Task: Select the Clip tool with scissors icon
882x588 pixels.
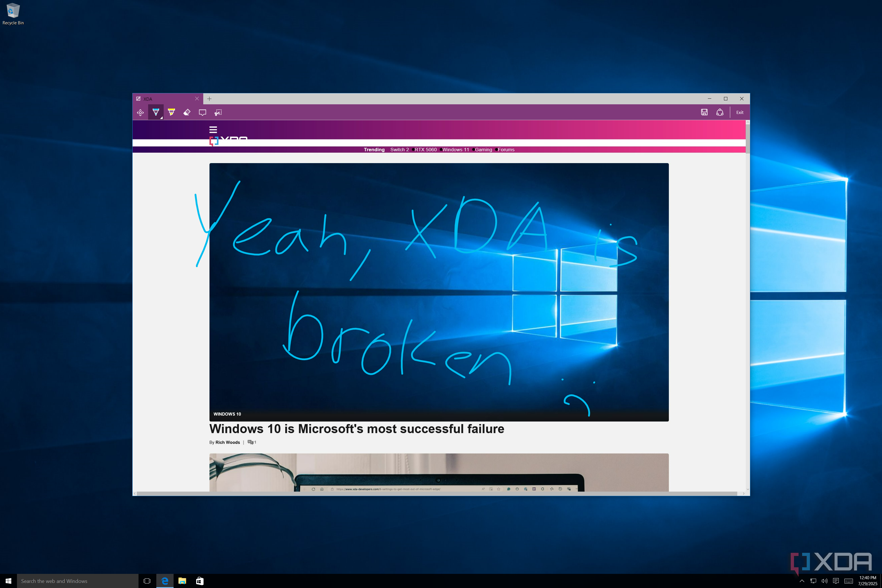Action: point(218,113)
